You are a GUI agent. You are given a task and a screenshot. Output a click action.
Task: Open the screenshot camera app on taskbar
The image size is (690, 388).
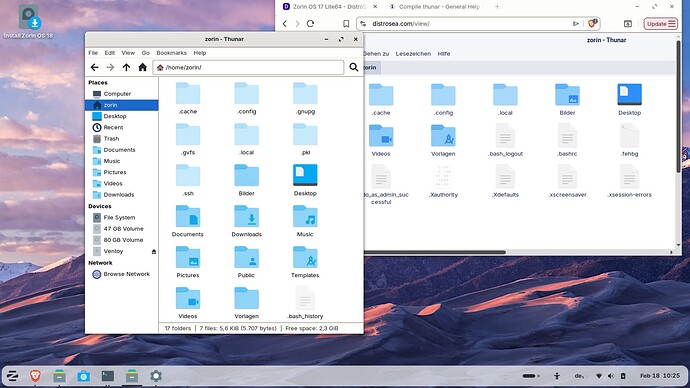[x=84, y=376]
